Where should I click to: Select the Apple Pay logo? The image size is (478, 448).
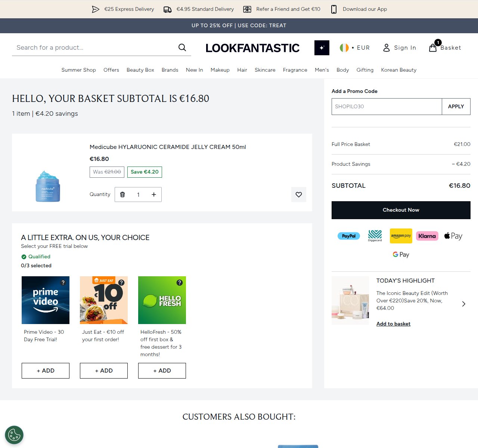tap(453, 236)
